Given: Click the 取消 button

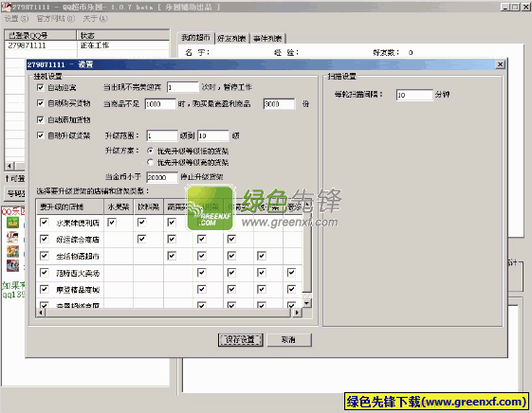Looking at the screenshot, I should (288, 340).
